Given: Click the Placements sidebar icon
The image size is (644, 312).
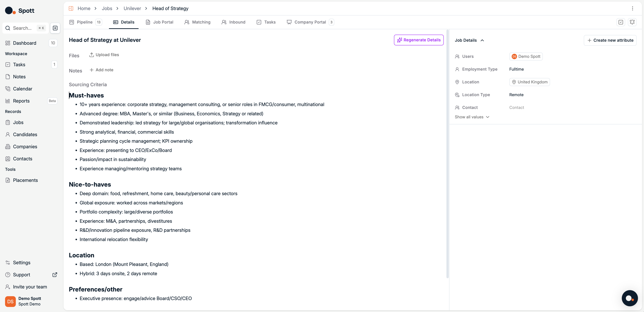Looking at the screenshot, I should (x=8, y=180).
